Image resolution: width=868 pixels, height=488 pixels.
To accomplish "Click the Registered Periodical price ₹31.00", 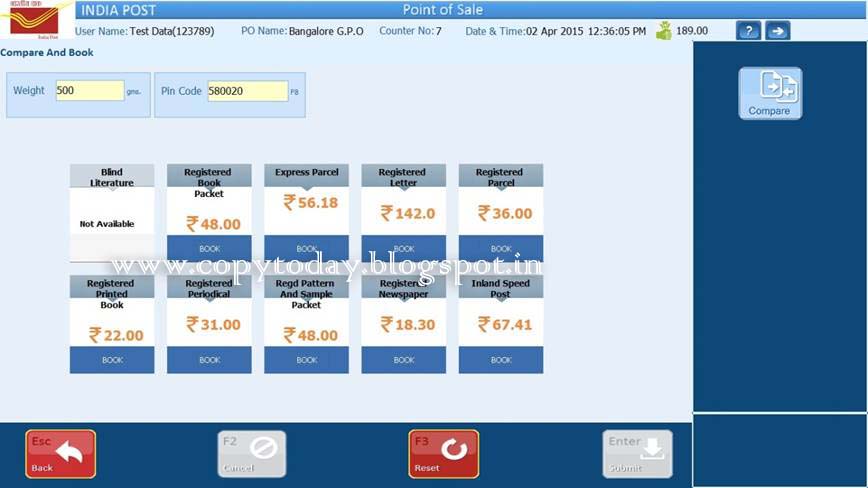I will pyautogui.click(x=214, y=324).
